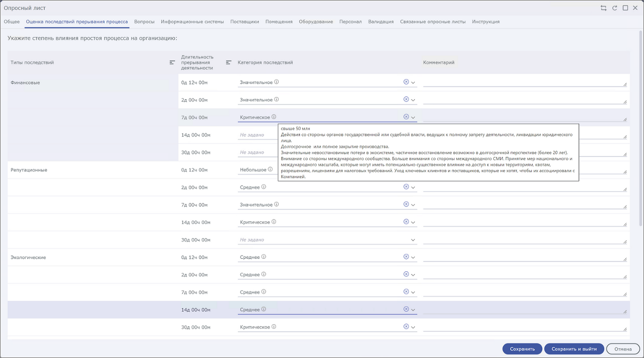Click info icon next to Репутационные "Небольшое"
The height and width of the screenshot is (358, 644).
[x=270, y=169]
